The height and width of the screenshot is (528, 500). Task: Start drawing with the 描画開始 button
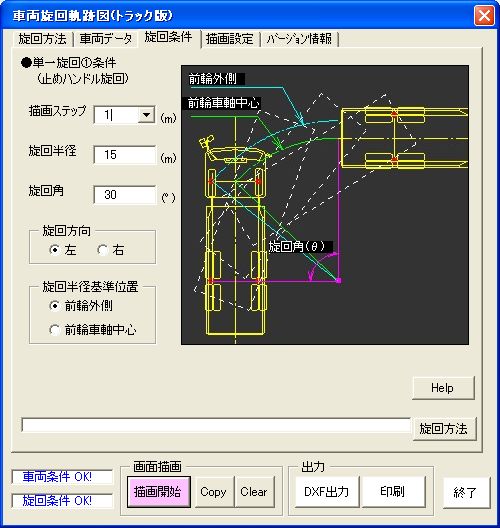[159, 492]
